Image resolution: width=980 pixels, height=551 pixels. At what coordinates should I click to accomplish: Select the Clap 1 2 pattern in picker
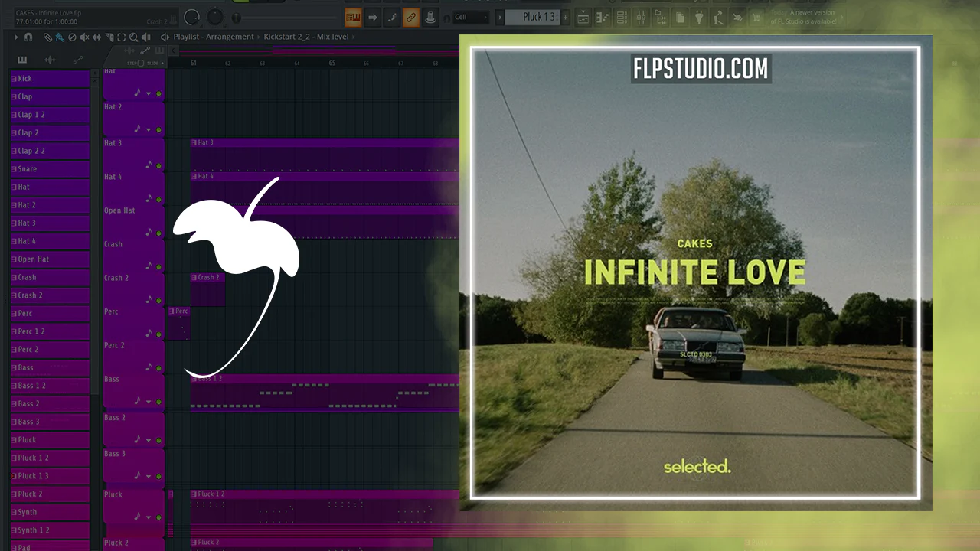[x=50, y=115]
